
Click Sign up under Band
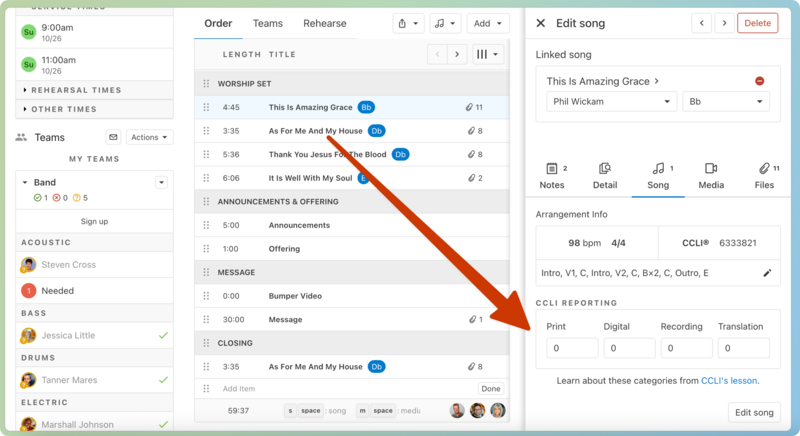tap(94, 221)
